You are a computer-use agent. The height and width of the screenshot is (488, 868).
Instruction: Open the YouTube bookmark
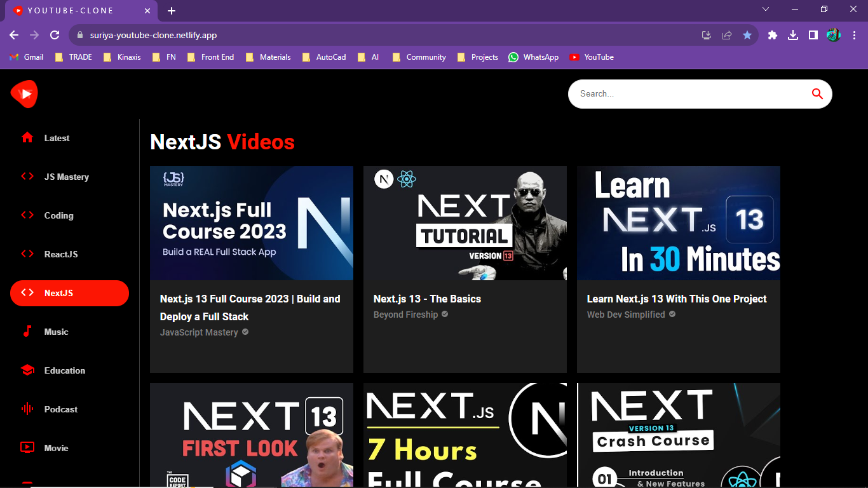[592, 57]
